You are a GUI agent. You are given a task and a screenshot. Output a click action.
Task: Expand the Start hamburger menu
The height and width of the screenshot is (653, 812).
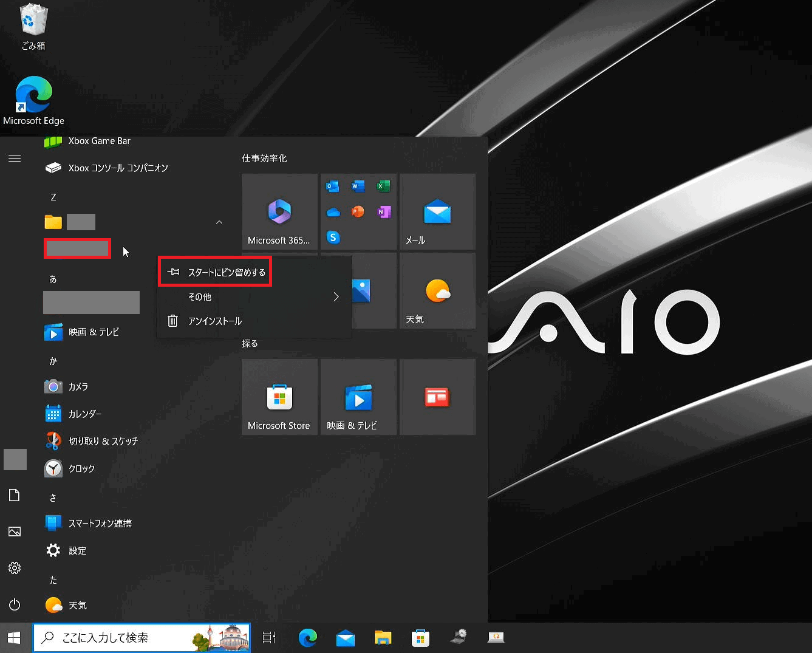click(x=15, y=158)
